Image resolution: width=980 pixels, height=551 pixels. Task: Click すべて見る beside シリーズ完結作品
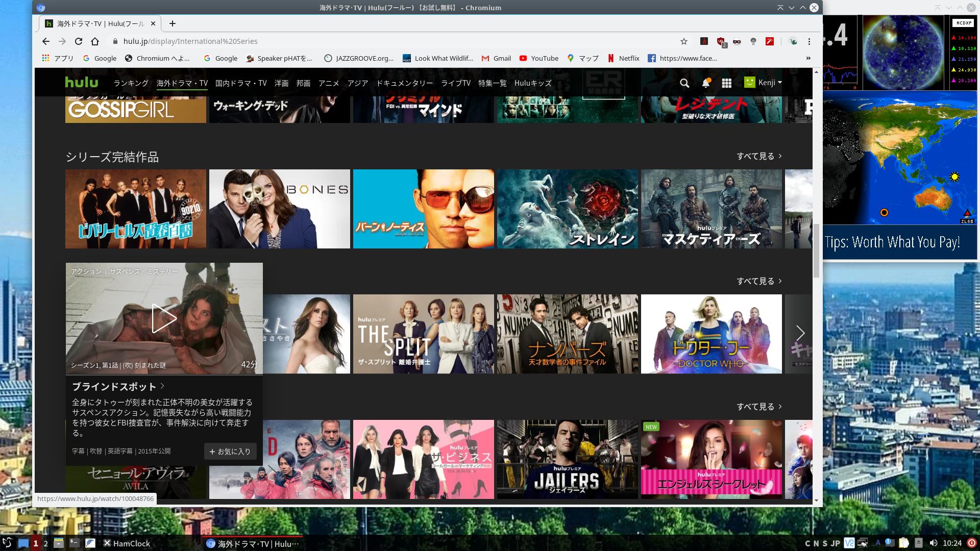(x=758, y=156)
